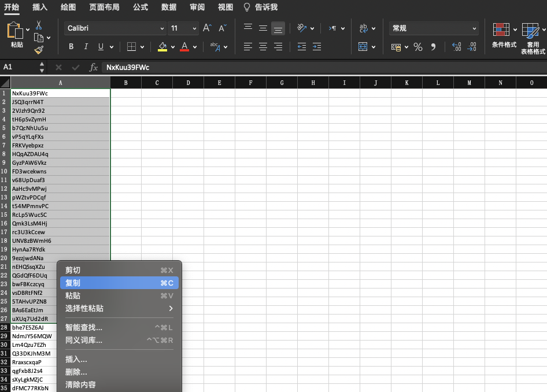The image size is (547, 392).
Task: Click the Percent Style icon
Action: click(417, 47)
